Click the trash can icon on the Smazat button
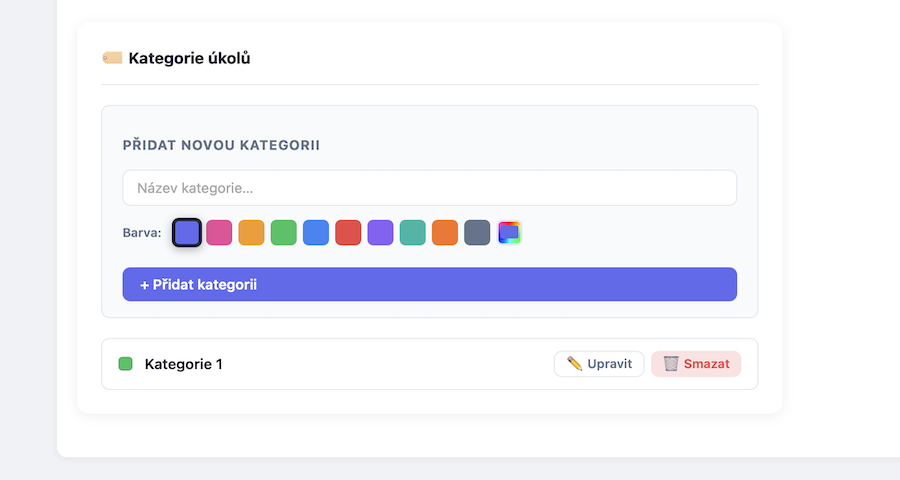The height and width of the screenshot is (480, 900). (x=671, y=364)
